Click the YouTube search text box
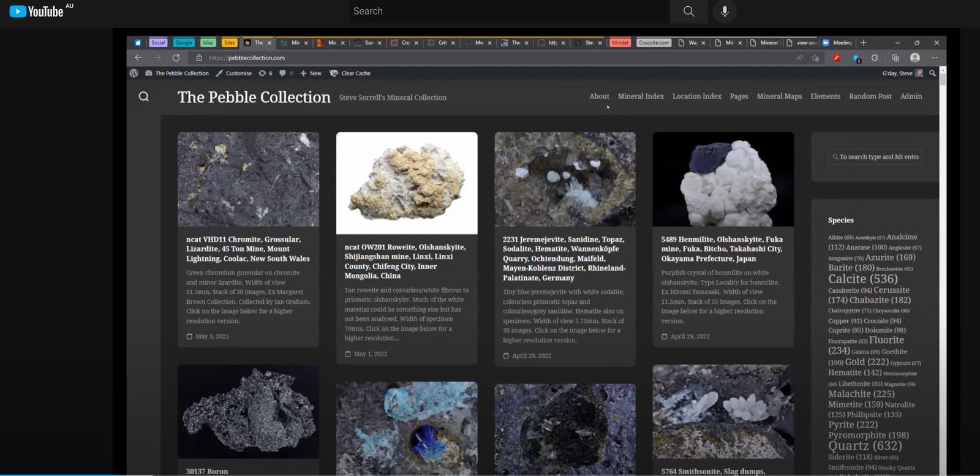 [x=508, y=11]
